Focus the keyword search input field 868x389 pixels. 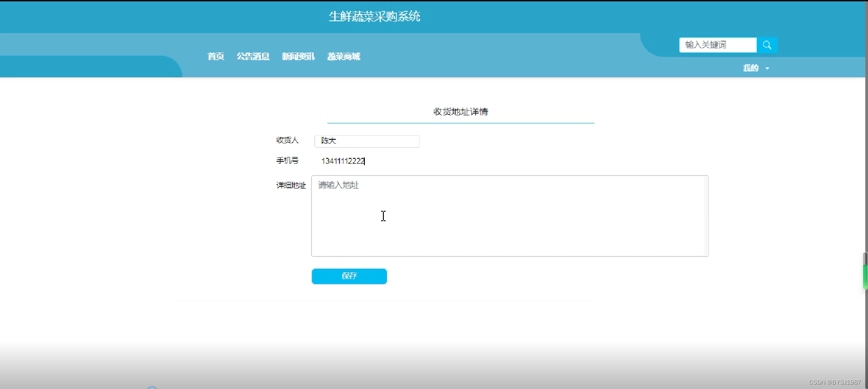(x=718, y=45)
